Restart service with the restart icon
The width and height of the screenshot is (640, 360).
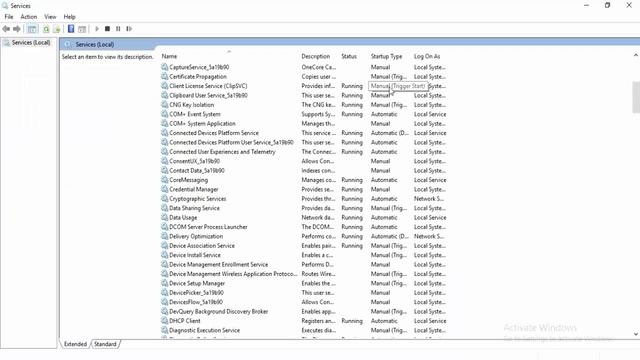129,29
